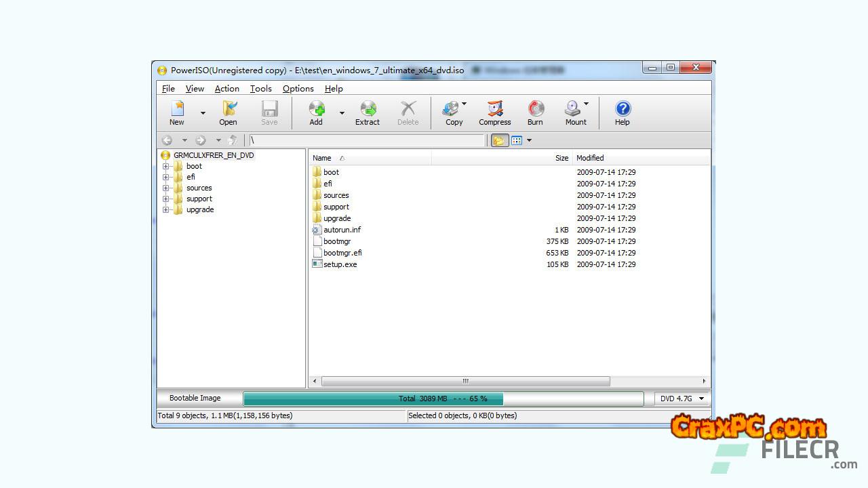Extract files using the Extract icon
The height and width of the screenshot is (488, 868).
(x=368, y=113)
